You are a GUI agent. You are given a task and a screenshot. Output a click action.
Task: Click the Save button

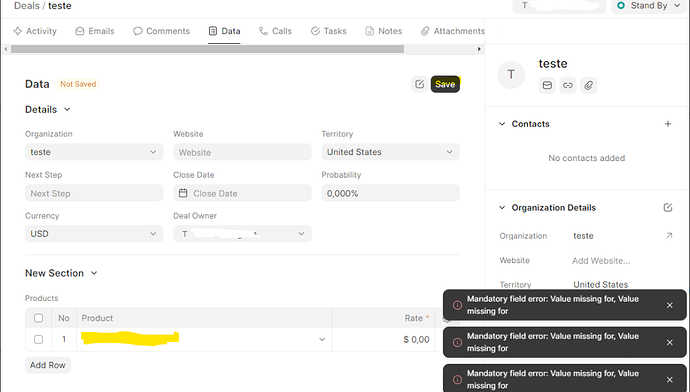pyautogui.click(x=445, y=84)
